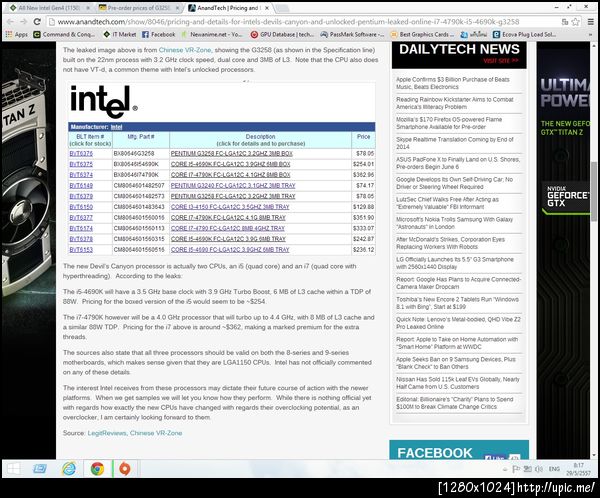The height and width of the screenshot is (498, 600).
Task: Close the AnandTech tab
Action: pyautogui.click(x=267, y=8)
